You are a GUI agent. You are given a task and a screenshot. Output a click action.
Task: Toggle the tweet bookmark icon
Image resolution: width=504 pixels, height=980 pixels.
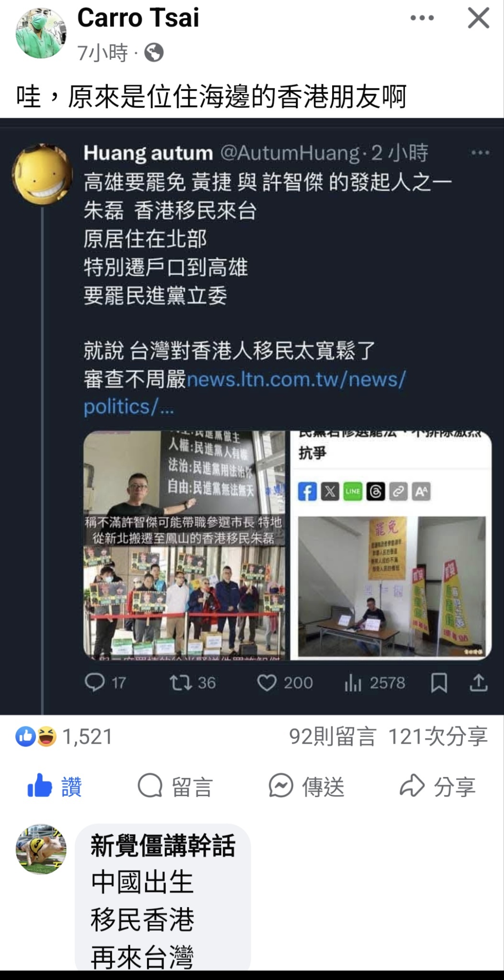click(x=439, y=682)
